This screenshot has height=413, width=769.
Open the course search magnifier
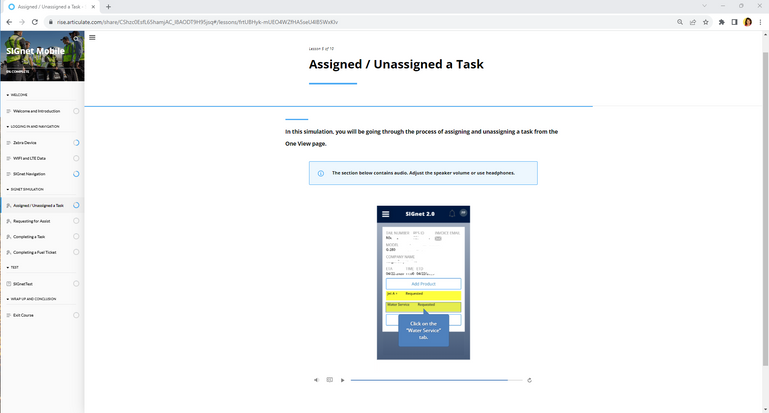click(76, 39)
